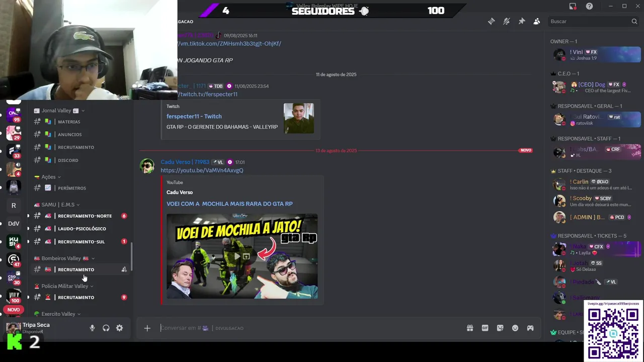644x362 pixels.
Task: Open the apps game controller icon
Action: (530, 328)
